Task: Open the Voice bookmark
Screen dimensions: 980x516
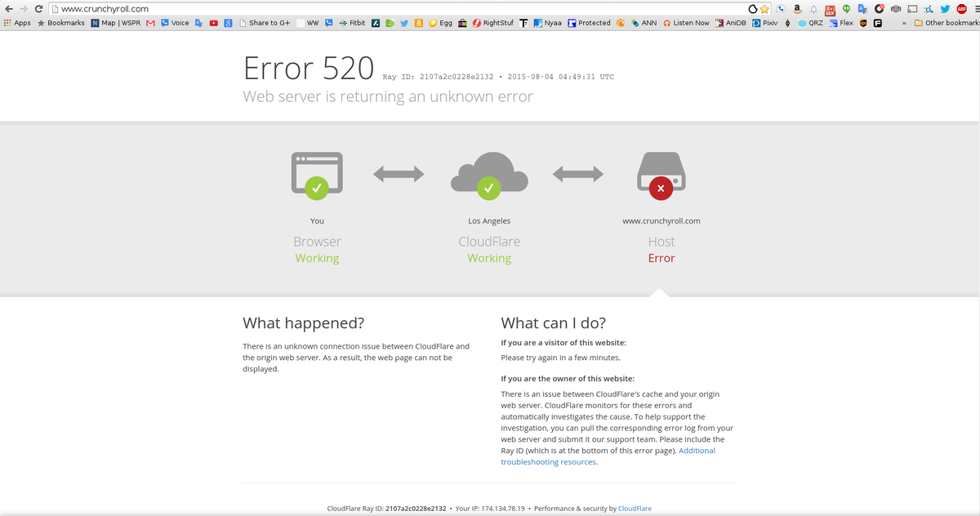Action: pos(175,23)
